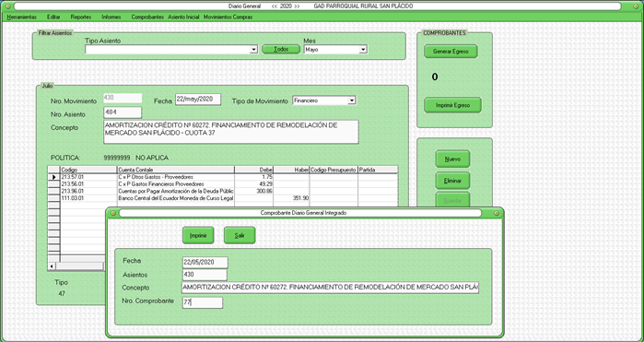Click the round icon at right of Comprobante dialog title
The image size is (644, 342).
click(x=497, y=213)
